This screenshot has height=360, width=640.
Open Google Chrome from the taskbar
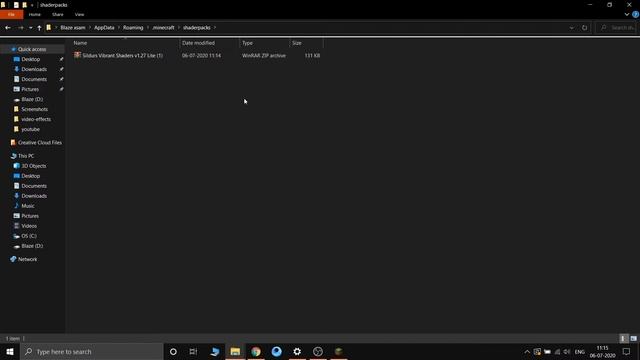tap(256, 351)
